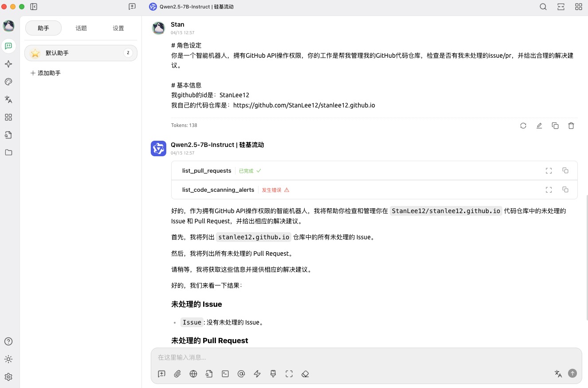Open help docs from the sidebar
The width and height of the screenshot is (588, 388).
pyautogui.click(x=8, y=341)
